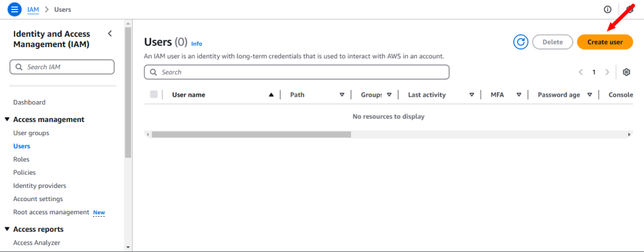Screen dimensions: 644x252
Task: Select Users in sidebar
Action: click(22, 146)
